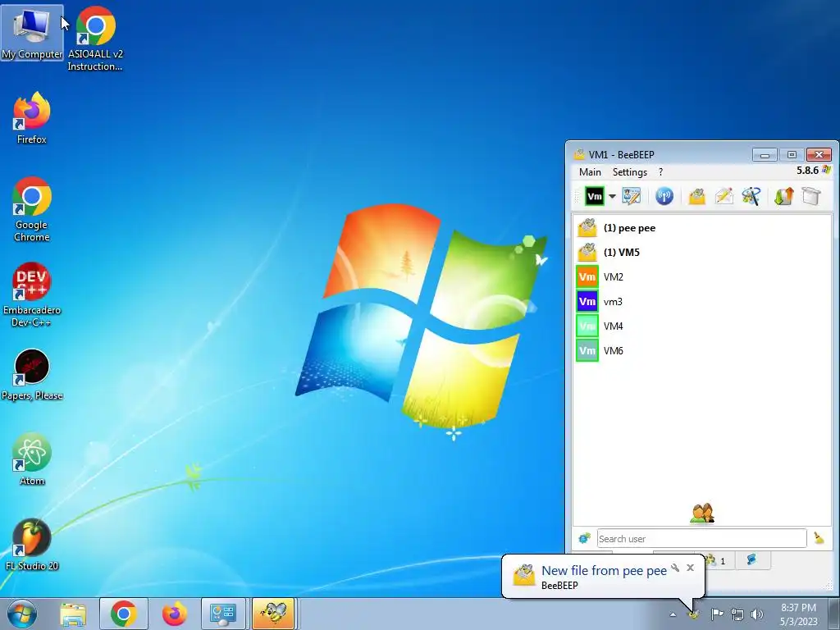
Task: Click the two-people users icon above search
Action: pos(702,514)
